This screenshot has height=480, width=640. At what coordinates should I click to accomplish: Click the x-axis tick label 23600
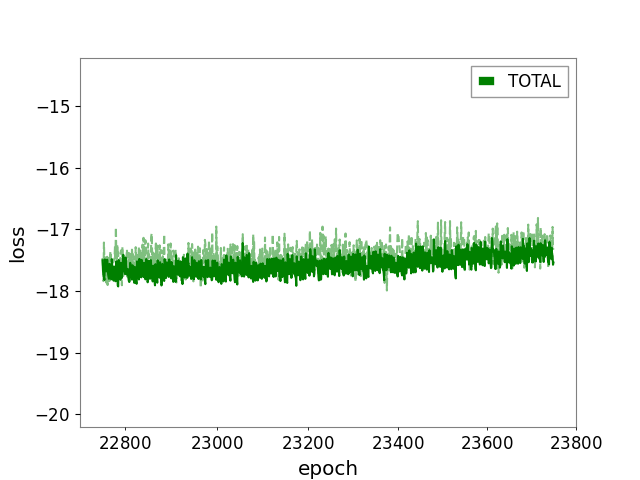point(487,443)
